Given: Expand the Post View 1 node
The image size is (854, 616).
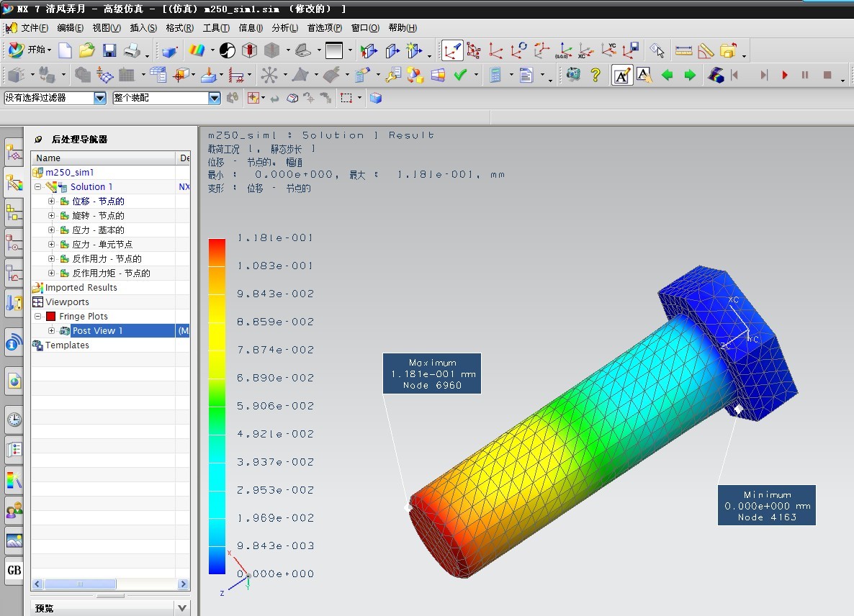Looking at the screenshot, I should tap(51, 330).
